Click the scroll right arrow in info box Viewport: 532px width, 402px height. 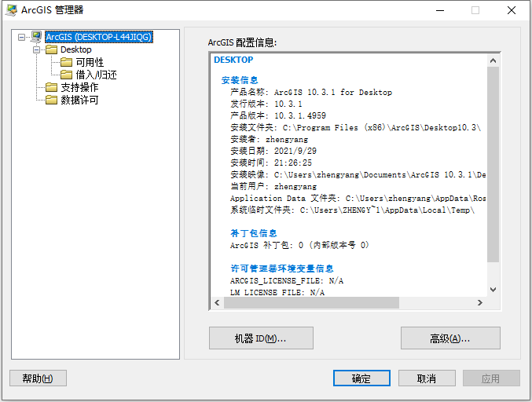pyautogui.click(x=480, y=303)
